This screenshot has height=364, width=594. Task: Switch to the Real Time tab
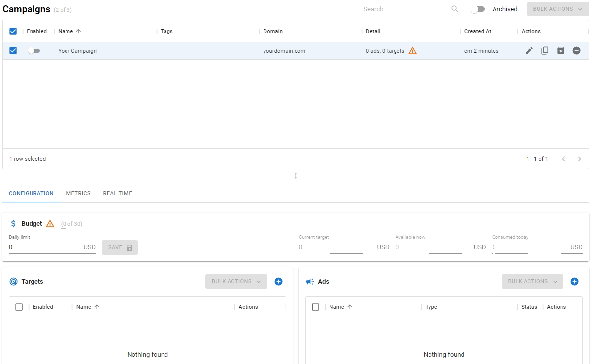click(x=117, y=193)
